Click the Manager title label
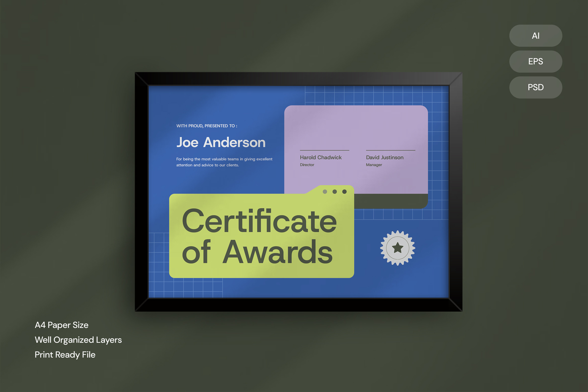The height and width of the screenshot is (392, 588). pos(374,165)
